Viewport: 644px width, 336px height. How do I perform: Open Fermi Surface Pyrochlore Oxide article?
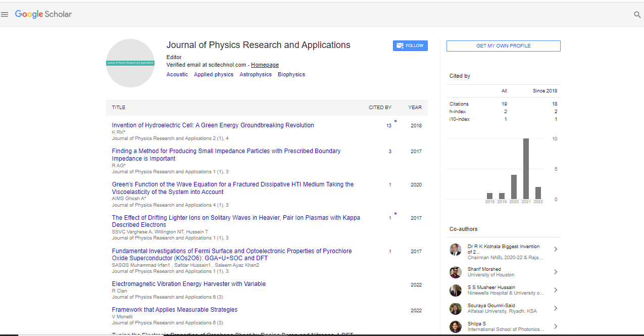[x=232, y=255]
